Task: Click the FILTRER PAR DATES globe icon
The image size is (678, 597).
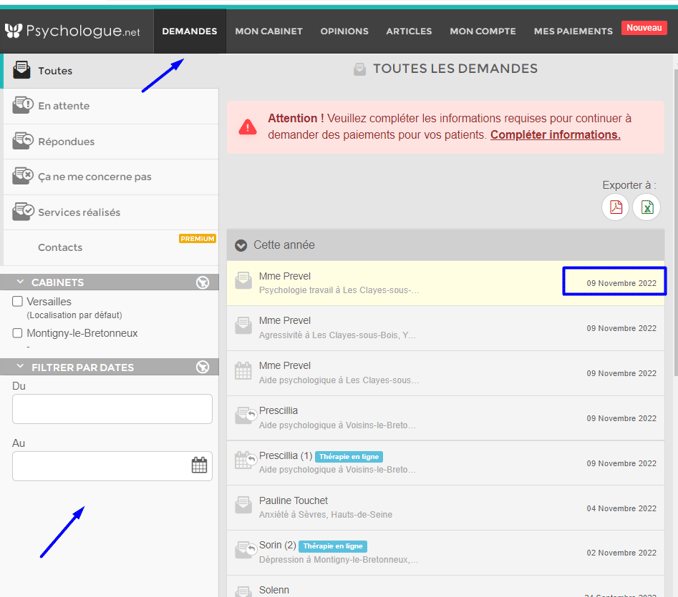Action: pos(202,367)
